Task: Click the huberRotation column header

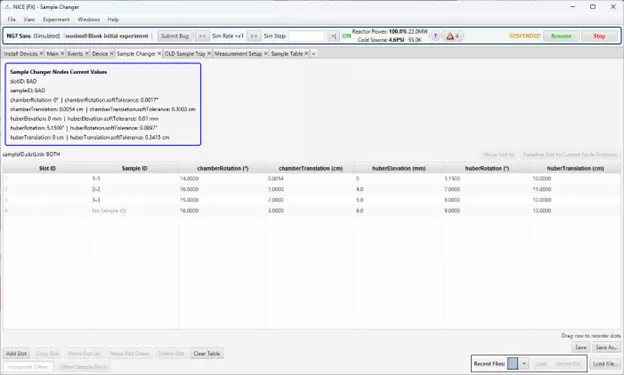Action: click(x=487, y=168)
